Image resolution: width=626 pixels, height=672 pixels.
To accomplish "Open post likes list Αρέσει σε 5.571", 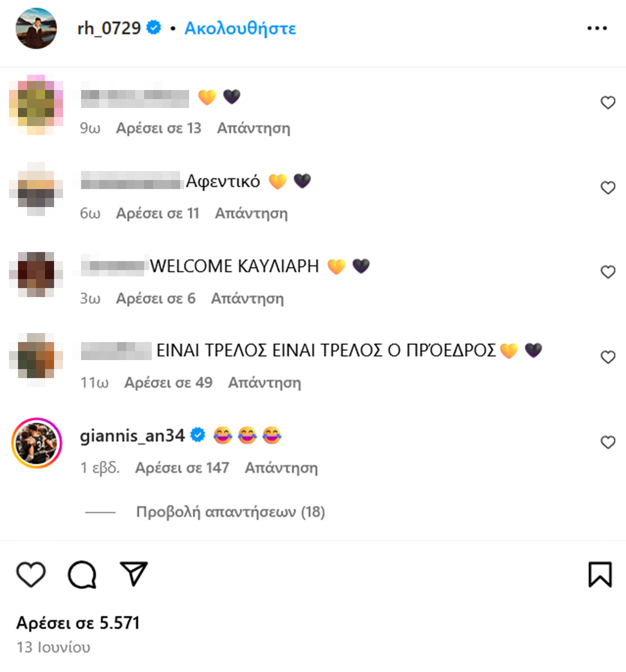I will 78,623.
